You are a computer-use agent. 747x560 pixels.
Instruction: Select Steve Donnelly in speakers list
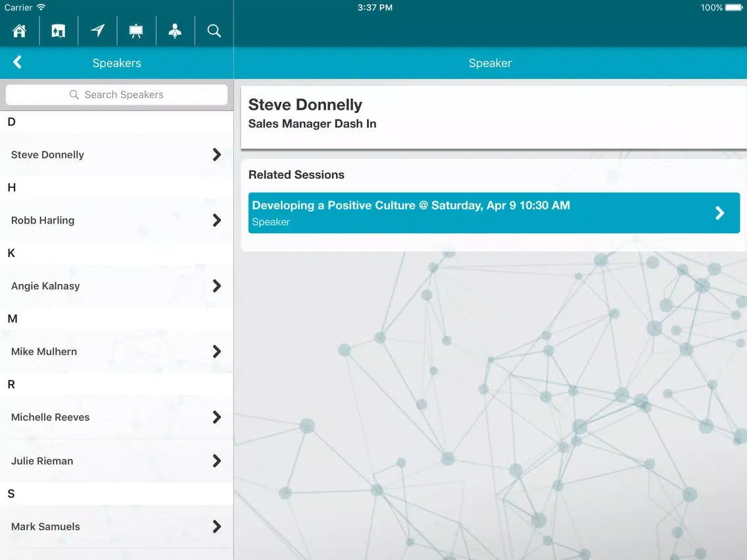116,154
